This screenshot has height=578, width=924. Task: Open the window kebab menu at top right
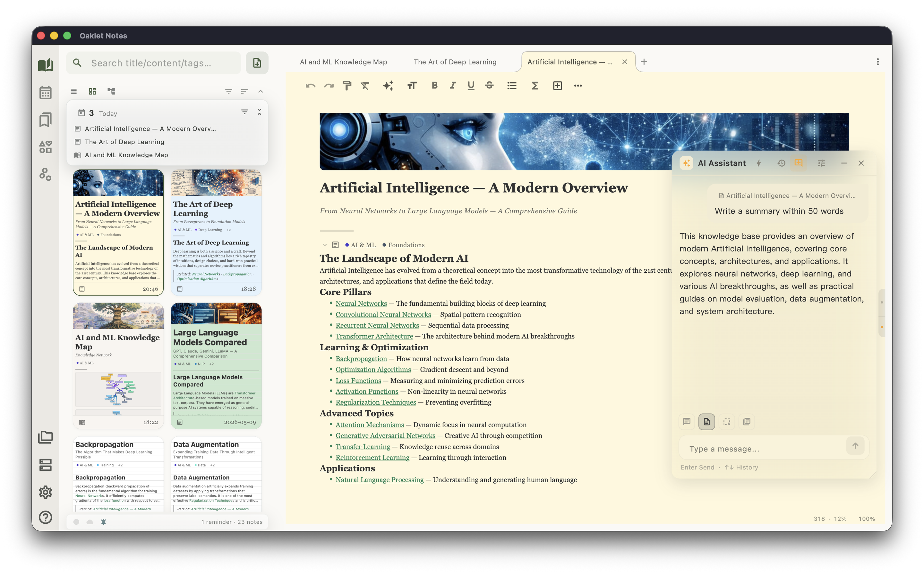tap(877, 62)
